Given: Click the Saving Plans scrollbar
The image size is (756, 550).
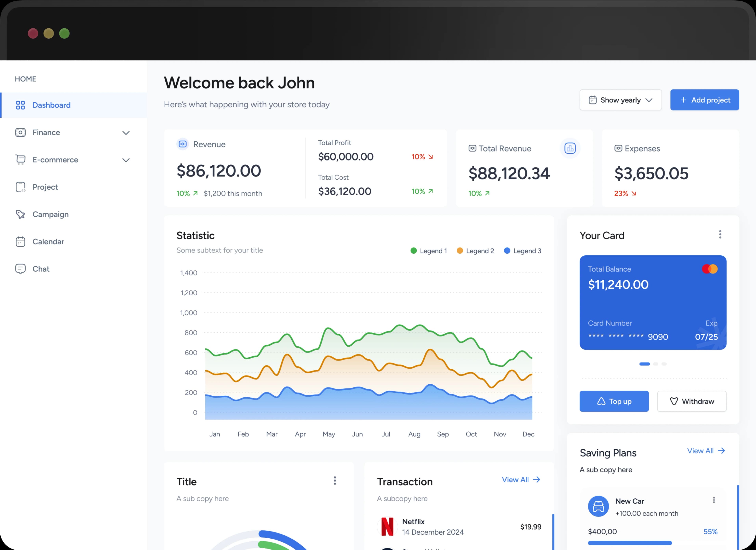Looking at the screenshot, I should 738,517.
